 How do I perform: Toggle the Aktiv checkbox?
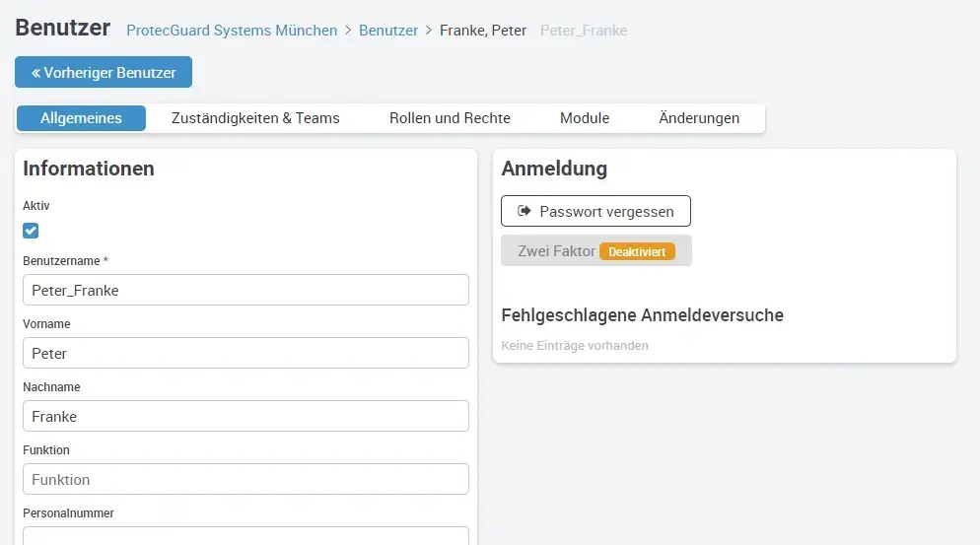pos(31,231)
